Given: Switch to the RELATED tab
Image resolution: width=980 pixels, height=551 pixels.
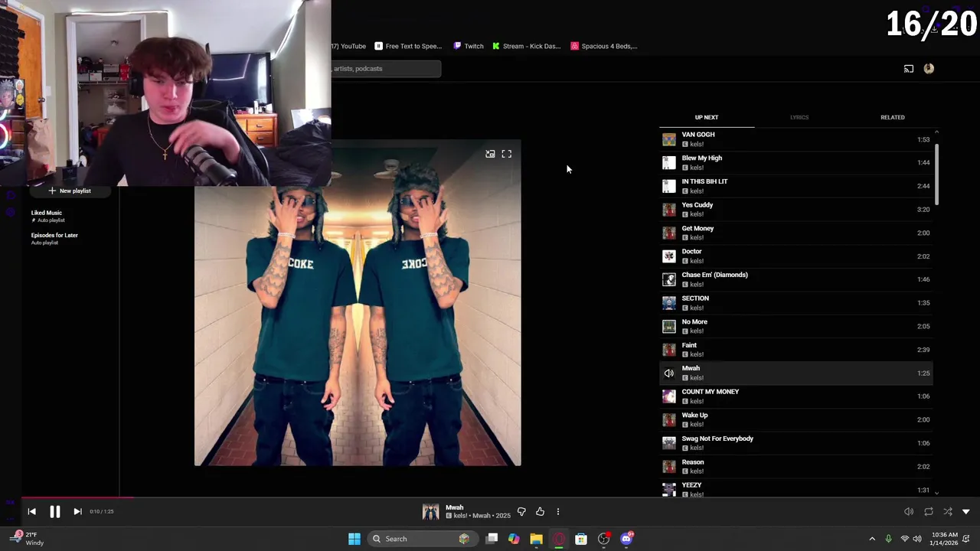Looking at the screenshot, I should [893, 117].
